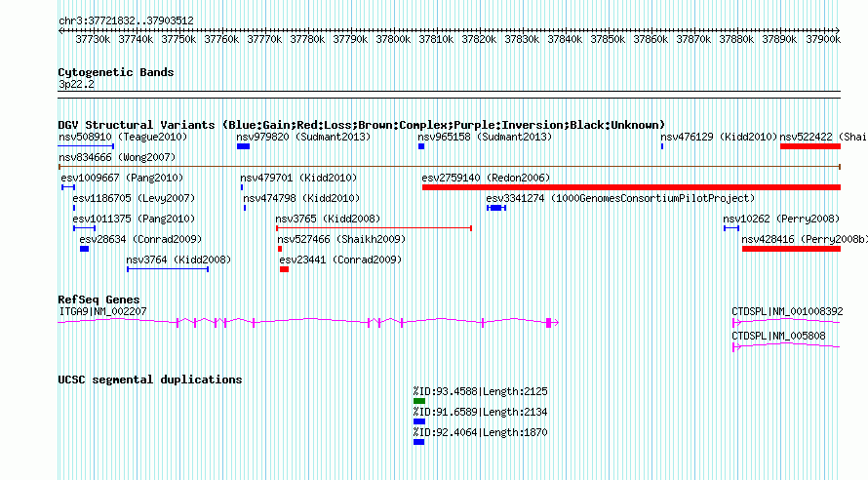Click the esv1009667 (Pang2010) label
The image size is (868, 480).
[122, 178]
